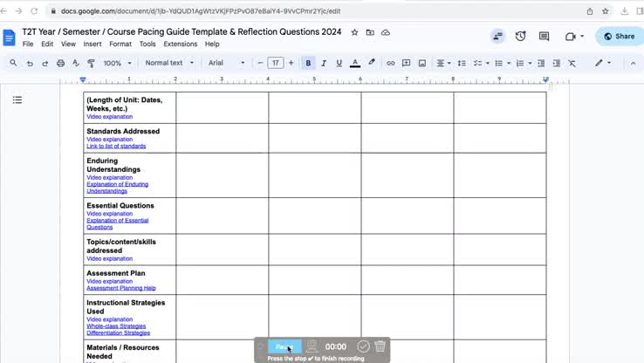Viewport: 644px width, 363px height.
Task: Open the File menu
Action: click(28, 44)
